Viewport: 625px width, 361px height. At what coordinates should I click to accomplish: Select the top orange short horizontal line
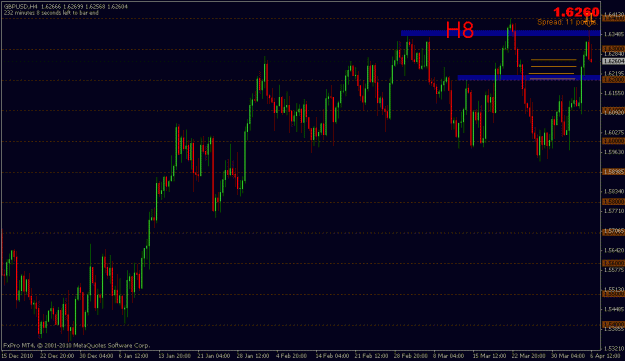coord(553,60)
